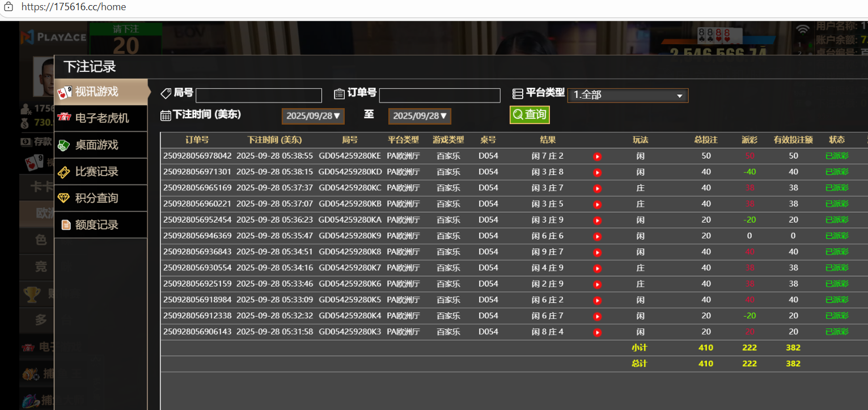Viewport: 868px width, 410px height.
Task: Open the 平台类型 dropdown showing 1.全部
Action: pyautogui.click(x=628, y=95)
